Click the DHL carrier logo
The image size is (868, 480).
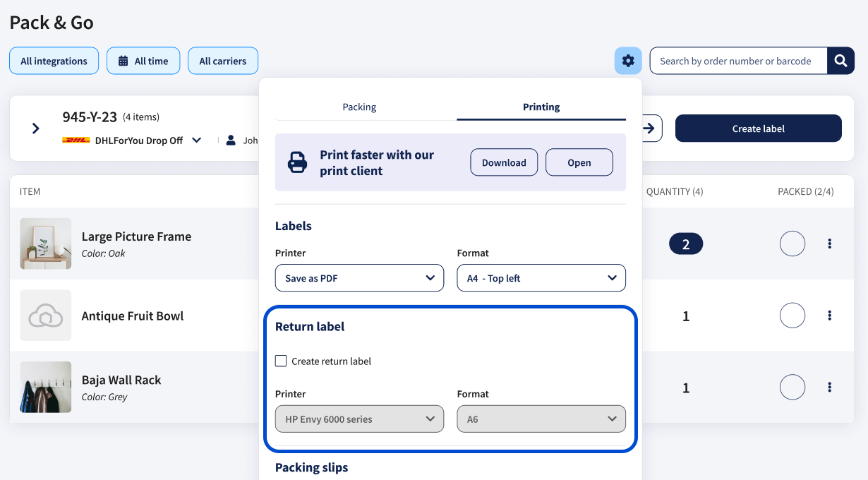(76, 140)
